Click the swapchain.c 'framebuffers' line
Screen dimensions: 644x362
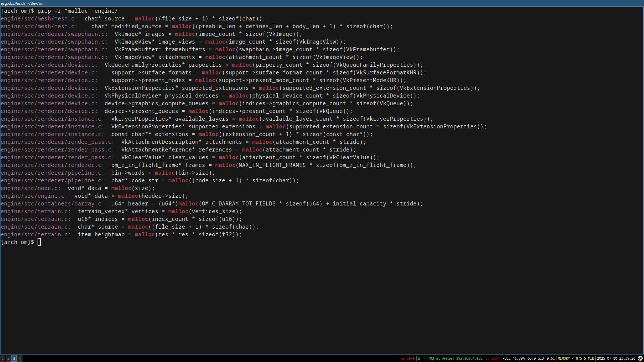pyautogui.click(x=200, y=50)
